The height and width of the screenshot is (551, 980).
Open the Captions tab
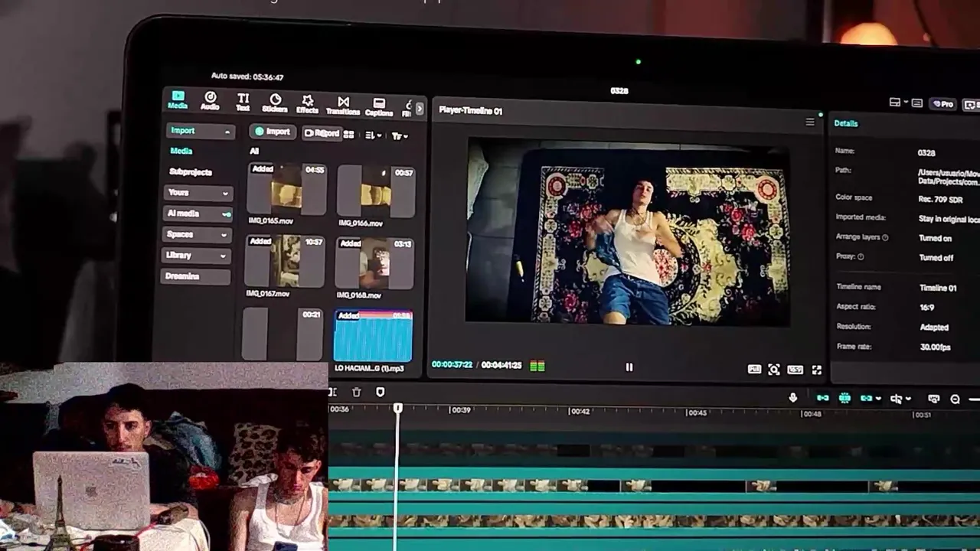click(379, 107)
